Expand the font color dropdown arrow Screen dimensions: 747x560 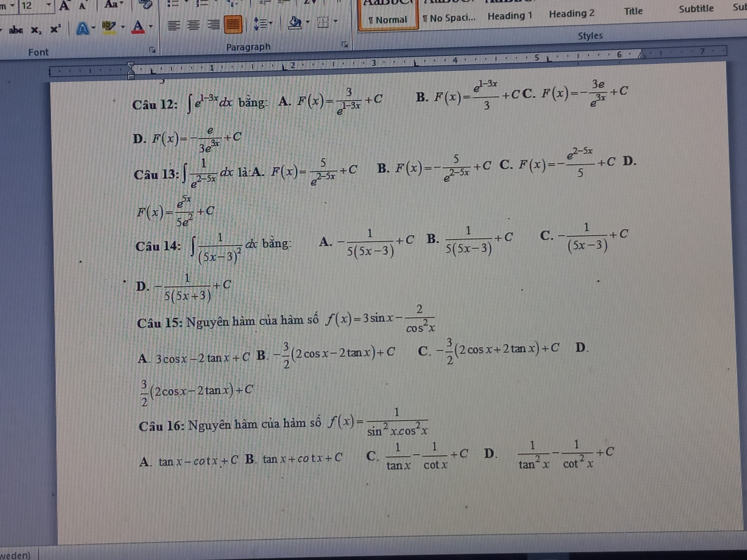pyautogui.click(x=151, y=26)
